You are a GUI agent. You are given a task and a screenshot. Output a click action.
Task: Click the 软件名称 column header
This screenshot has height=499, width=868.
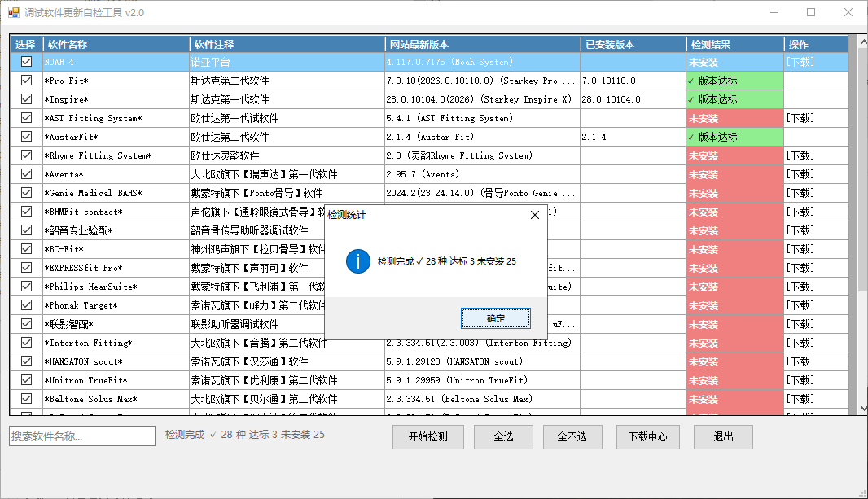pos(116,44)
